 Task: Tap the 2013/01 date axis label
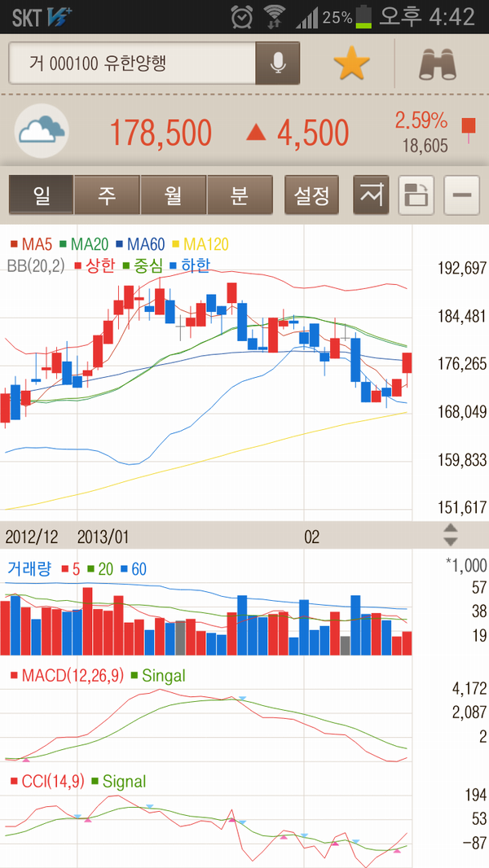[103, 537]
